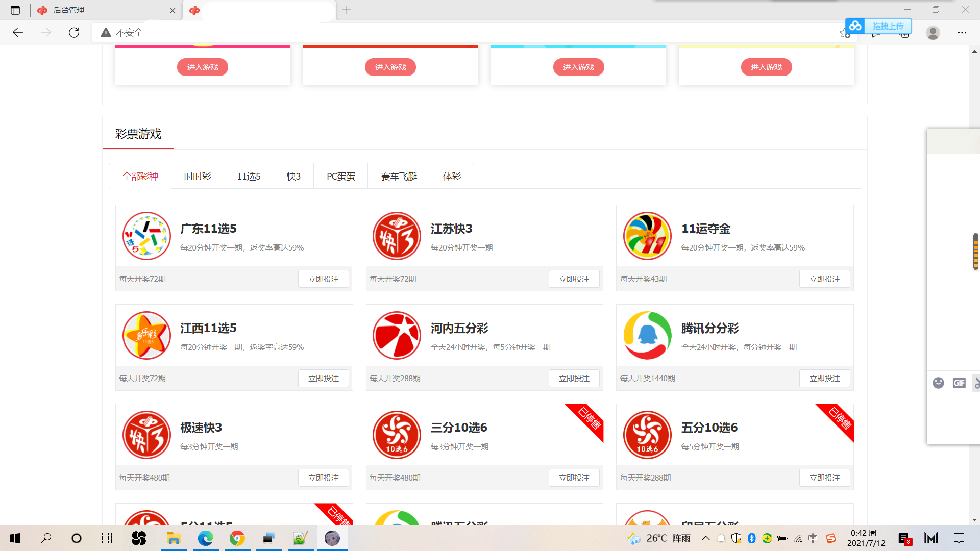Click the GIF icon in chat panel

pos(959,383)
